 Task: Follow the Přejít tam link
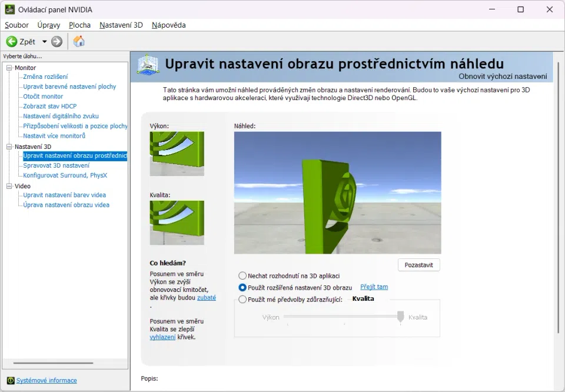(374, 287)
